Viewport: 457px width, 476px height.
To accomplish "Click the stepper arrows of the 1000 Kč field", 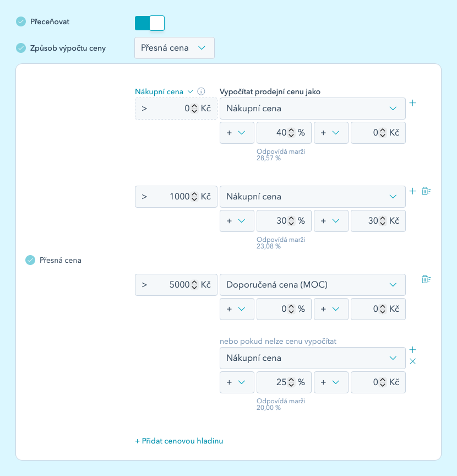I will (x=194, y=197).
